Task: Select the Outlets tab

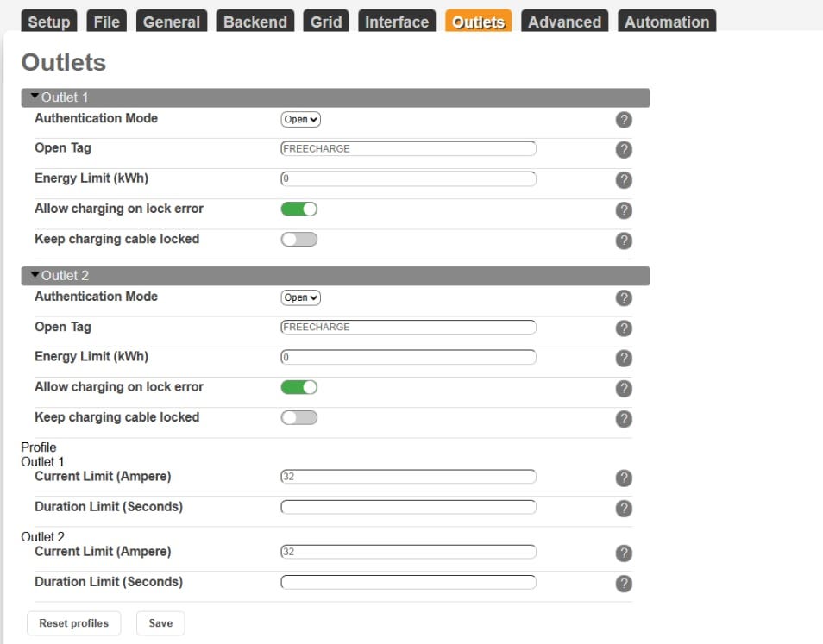Action: (x=478, y=22)
